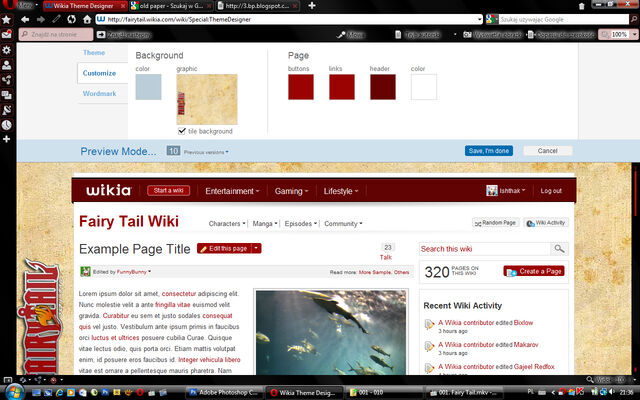Open the Opera bookmarks star panel
The height and width of the screenshot is (400, 640).
(x=7, y=20)
